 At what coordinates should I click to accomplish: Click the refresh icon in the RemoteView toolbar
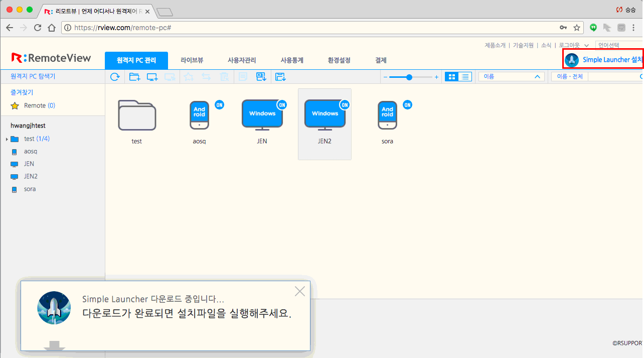[115, 77]
